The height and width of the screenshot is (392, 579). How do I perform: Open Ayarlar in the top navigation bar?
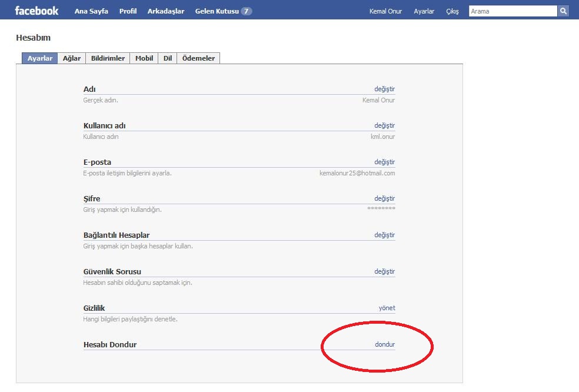click(424, 11)
